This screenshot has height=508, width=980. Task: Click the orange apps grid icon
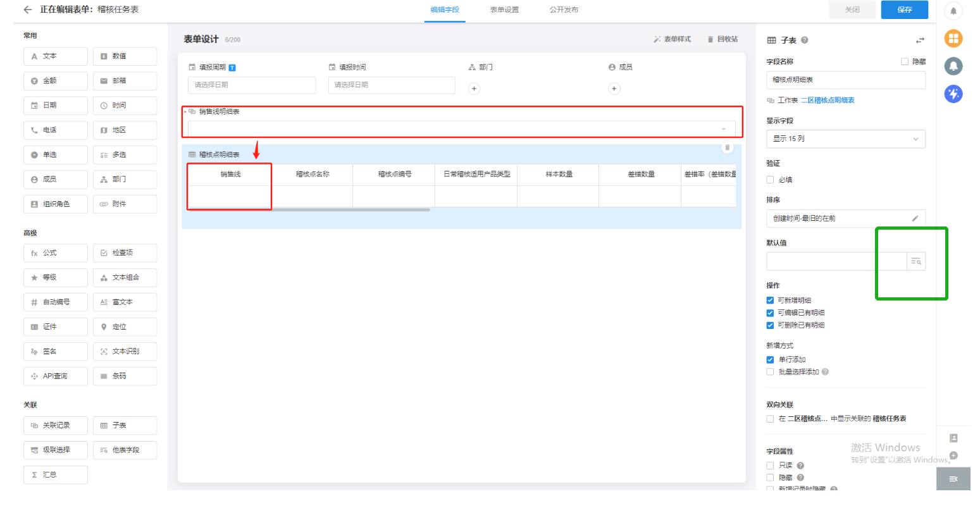coord(953,39)
